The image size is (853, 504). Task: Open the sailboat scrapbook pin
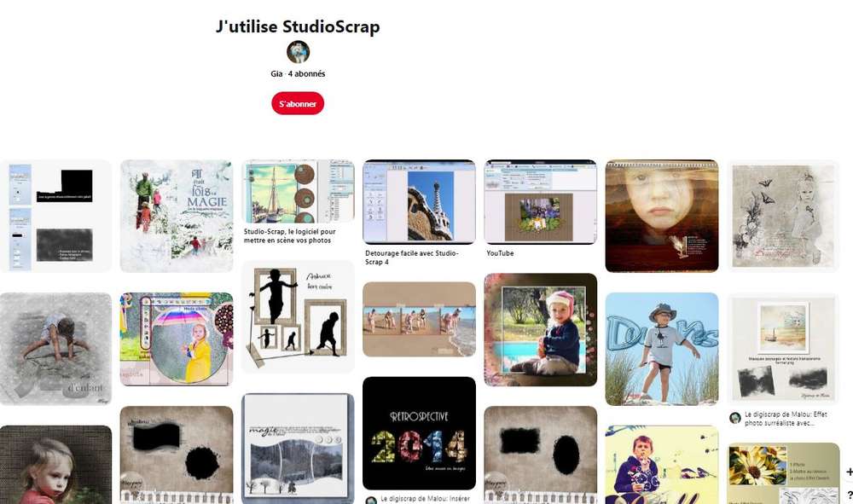298,191
